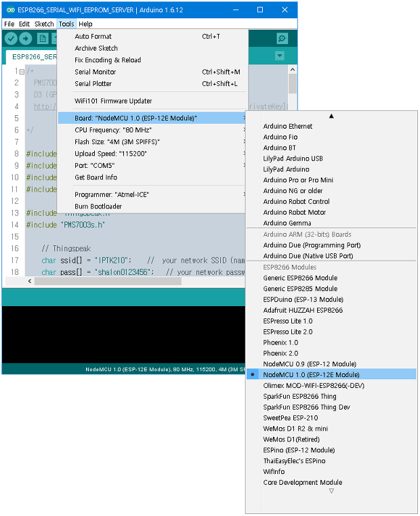The width and height of the screenshot is (420, 516).
Task: Select LilyPad Arduino board
Action: click(331, 169)
